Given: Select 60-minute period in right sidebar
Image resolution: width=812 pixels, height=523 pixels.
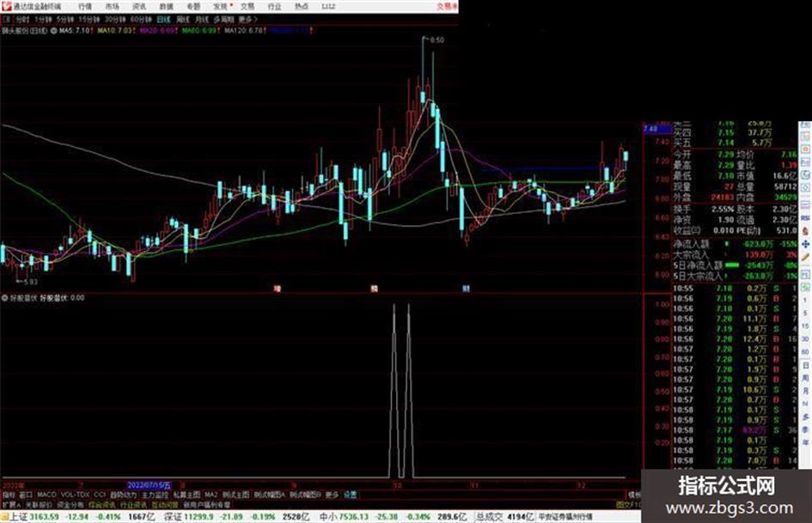Looking at the screenshot, I should [x=805, y=352].
